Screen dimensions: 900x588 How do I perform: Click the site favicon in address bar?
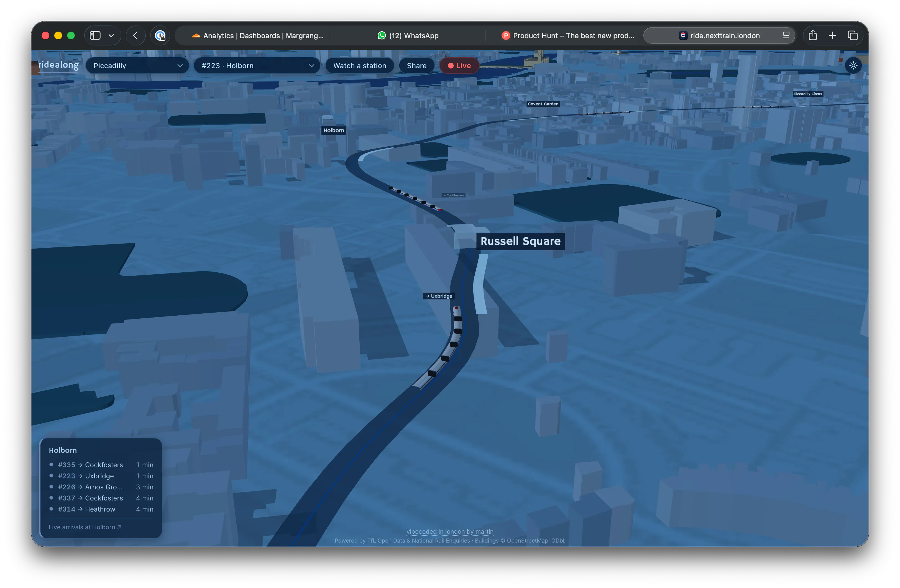pyautogui.click(x=683, y=35)
